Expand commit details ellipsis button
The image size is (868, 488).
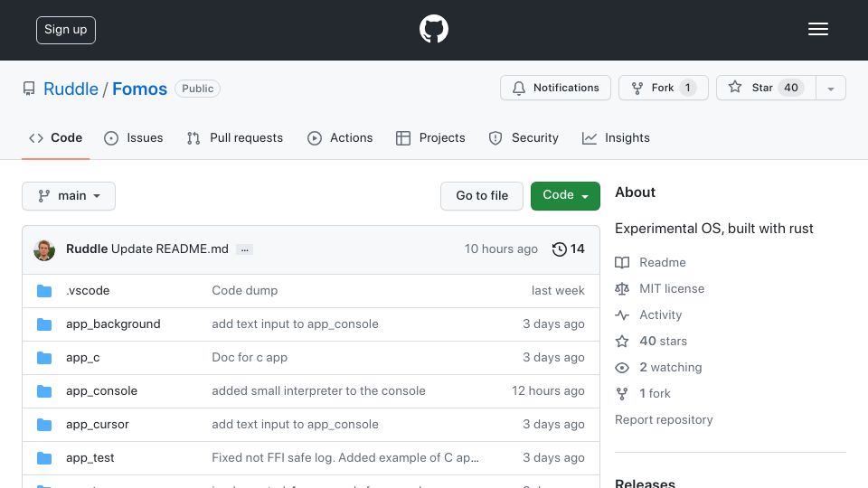[x=245, y=249]
